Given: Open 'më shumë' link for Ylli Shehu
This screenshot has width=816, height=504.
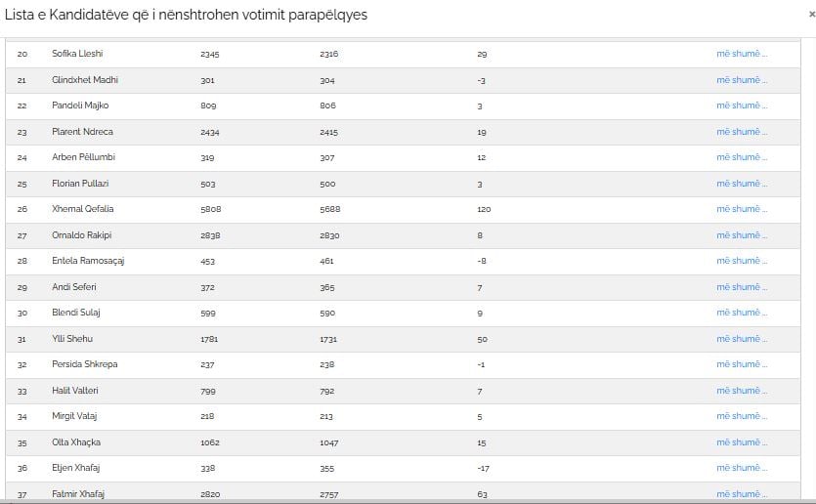Looking at the screenshot, I should [742, 339].
